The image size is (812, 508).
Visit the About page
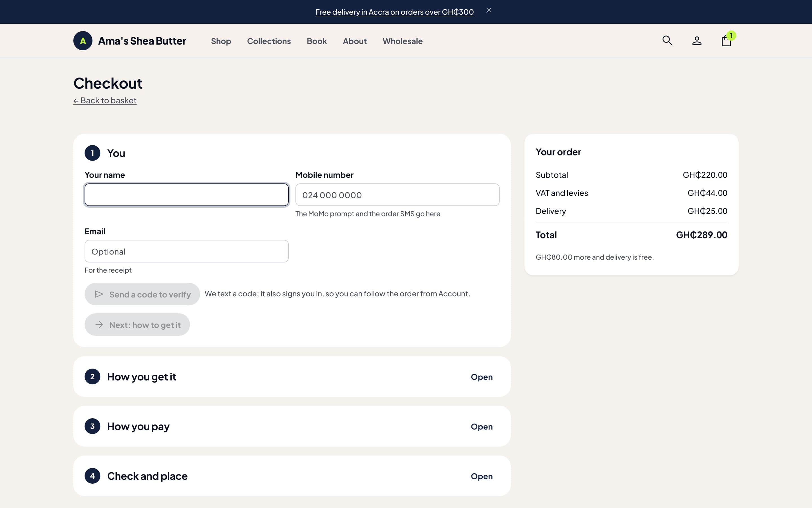pyautogui.click(x=355, y=41)
